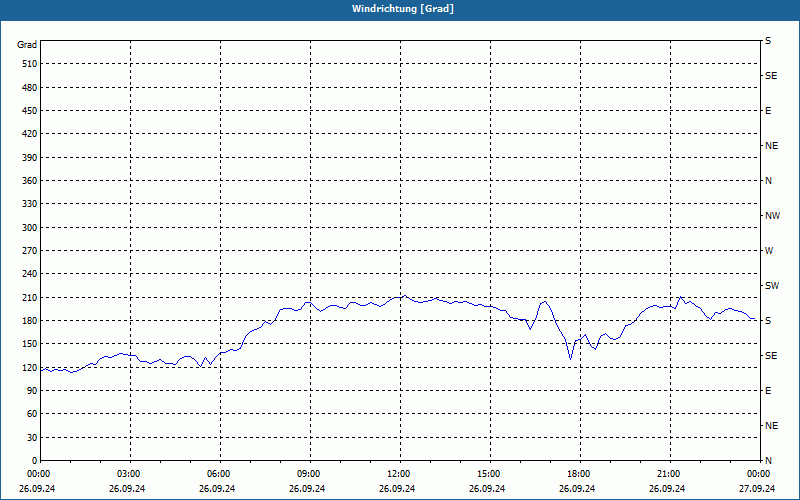Click the 60 axis value
Screen dimensions: 800x500
point(32,414)
